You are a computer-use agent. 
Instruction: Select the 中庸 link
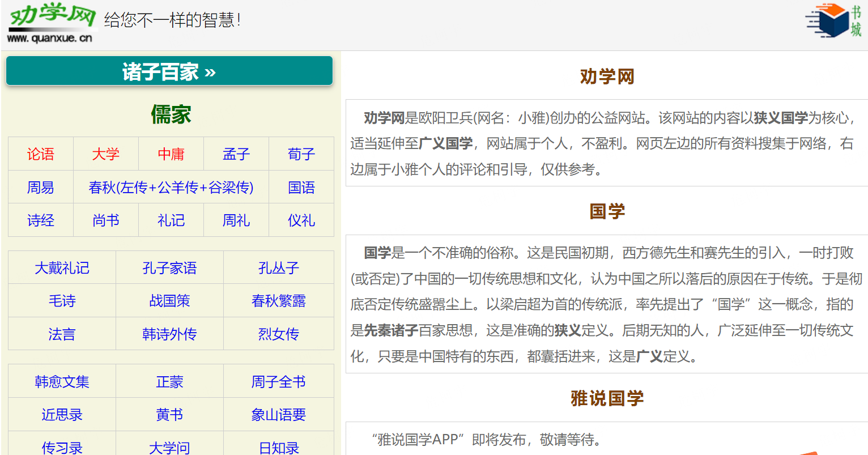171,154
